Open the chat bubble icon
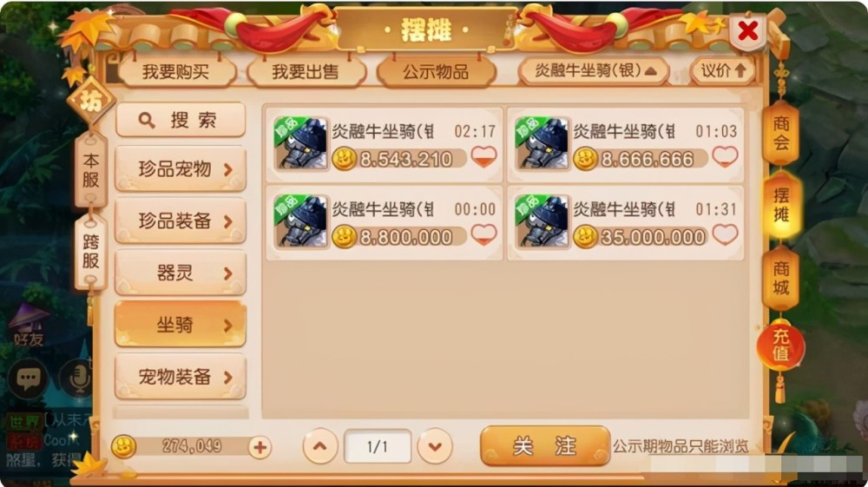868x487 pixels. tap(28, 379)
